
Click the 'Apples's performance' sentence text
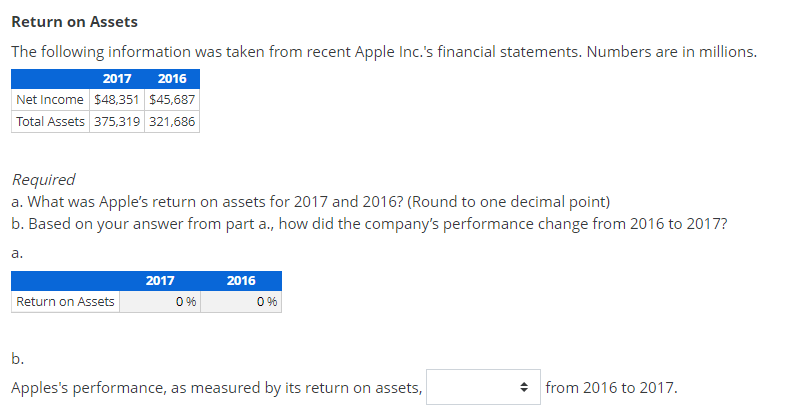(217, 388)
